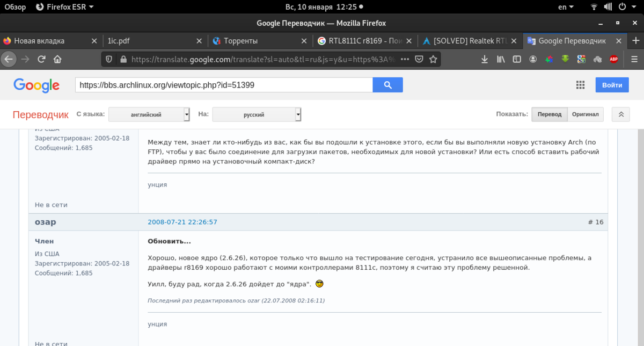Focus the translate URL input field
Viewport: 644px width, 346px height.
pos(224,85)
